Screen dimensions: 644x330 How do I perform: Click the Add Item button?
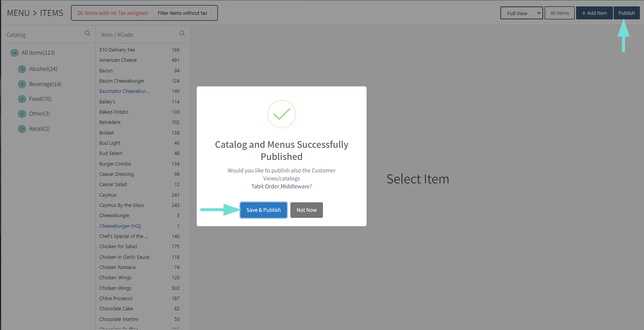click(594, 13)
